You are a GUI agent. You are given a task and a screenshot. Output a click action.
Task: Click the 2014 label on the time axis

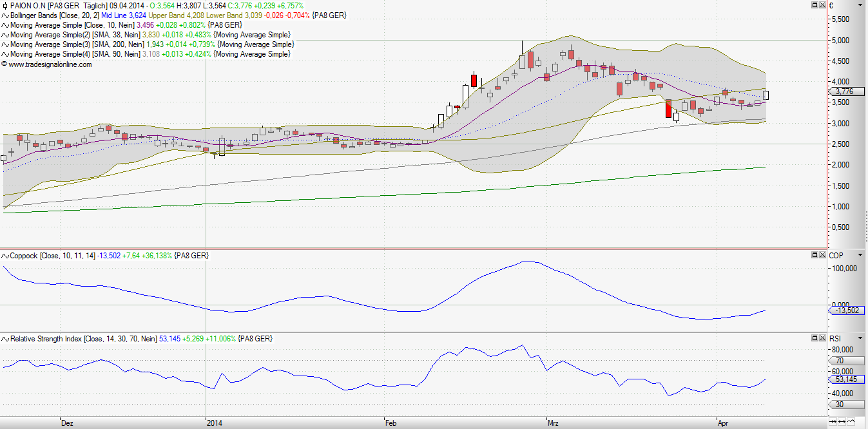click(215, 424)
